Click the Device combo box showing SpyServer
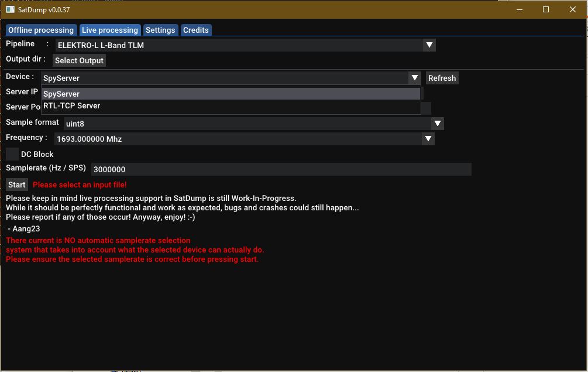Image resolution: width=588 pixels, height=372 pixels. click(x=231, y=78)
